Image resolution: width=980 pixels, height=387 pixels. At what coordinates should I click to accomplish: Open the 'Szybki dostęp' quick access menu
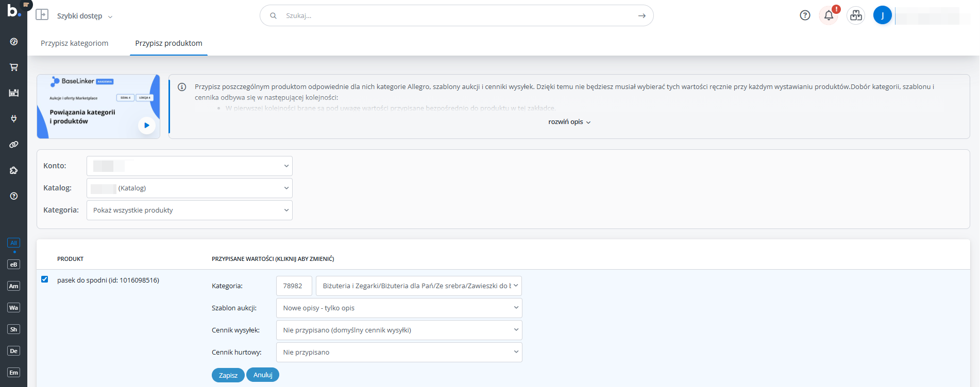tap(85, 16)
